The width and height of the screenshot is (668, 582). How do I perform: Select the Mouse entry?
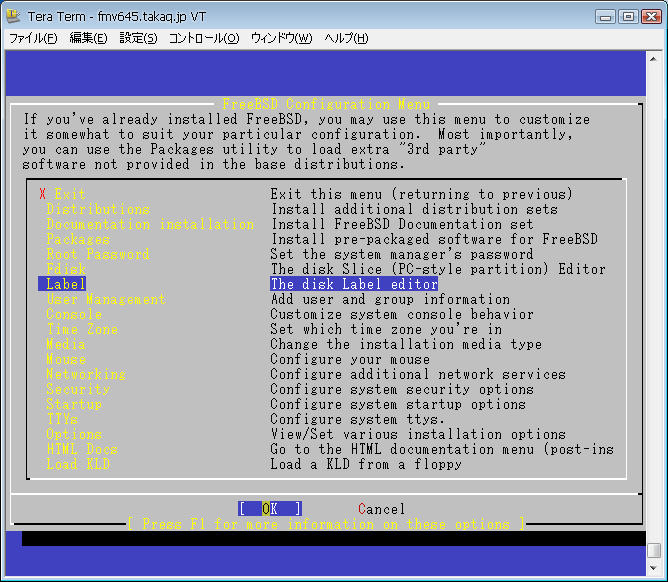[x=66, y=359]
